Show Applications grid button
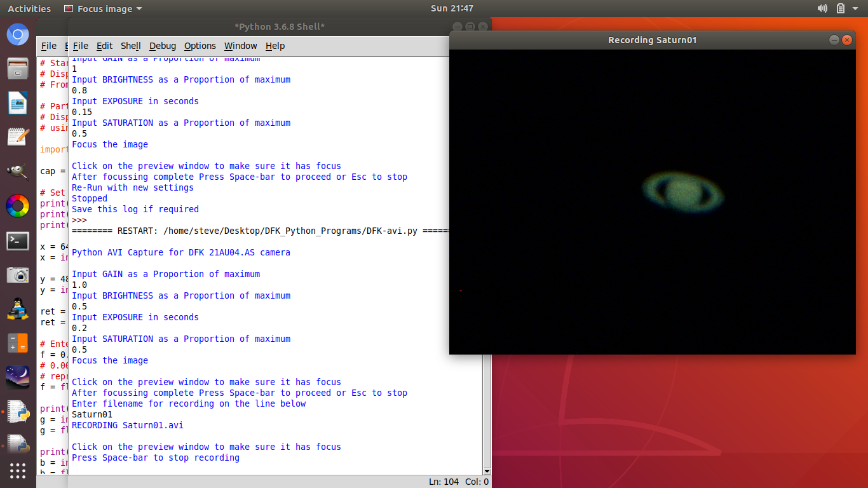This screenshot has height=488, width=868. pos(18,471)
